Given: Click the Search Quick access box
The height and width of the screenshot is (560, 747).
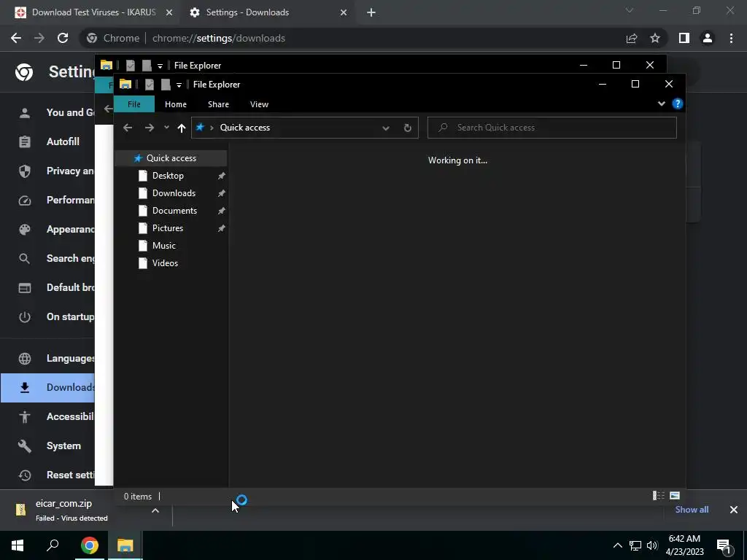Looking at the screenshot, I should [551, 128].
